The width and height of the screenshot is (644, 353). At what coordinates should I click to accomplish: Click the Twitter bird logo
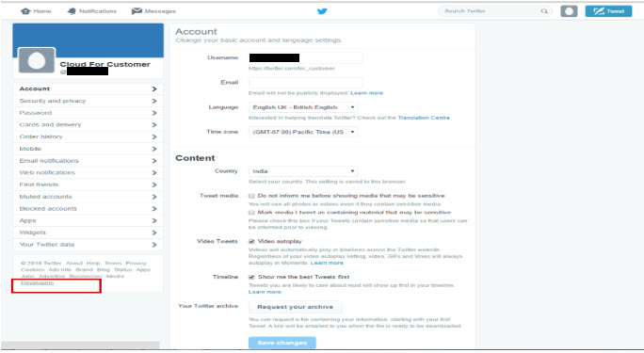click(x=322, y=11)
